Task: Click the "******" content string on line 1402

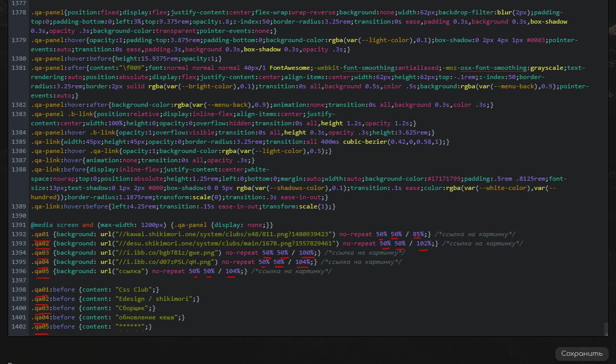Action: 129,327
